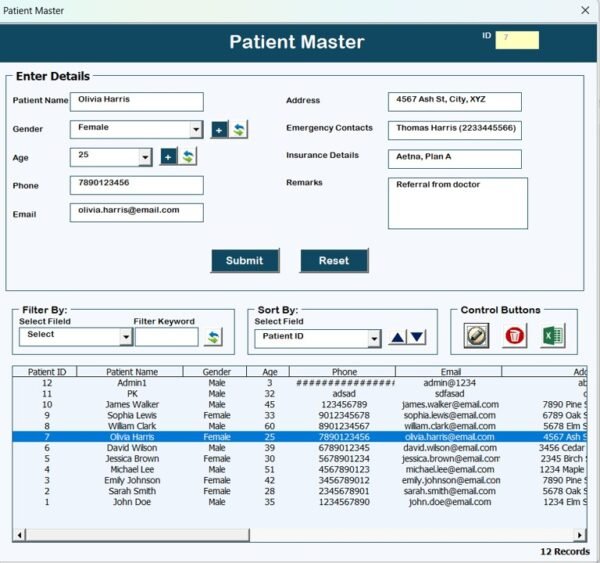This screenshot has width=600, height=563.
Task: Open the Gender dropdown
Action: [x=196, y=130]
